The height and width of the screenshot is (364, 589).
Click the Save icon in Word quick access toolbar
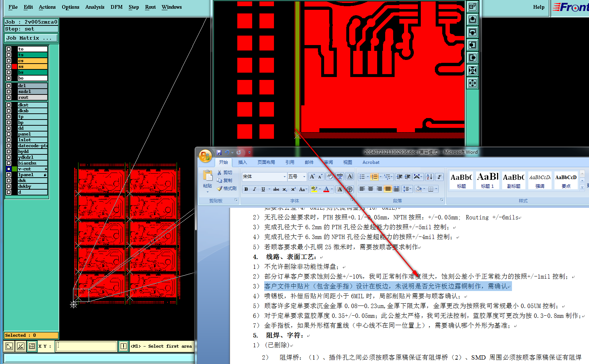pos(219,153)
